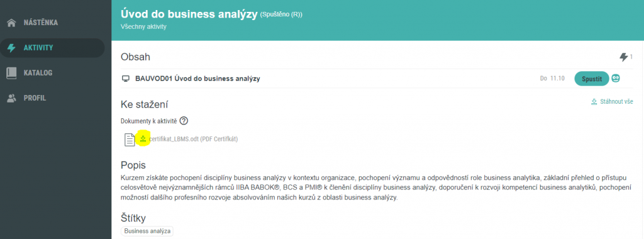Click the book icon beside Katalog
This screenshot has width=644, height=239.
click(x=11, y=73)
